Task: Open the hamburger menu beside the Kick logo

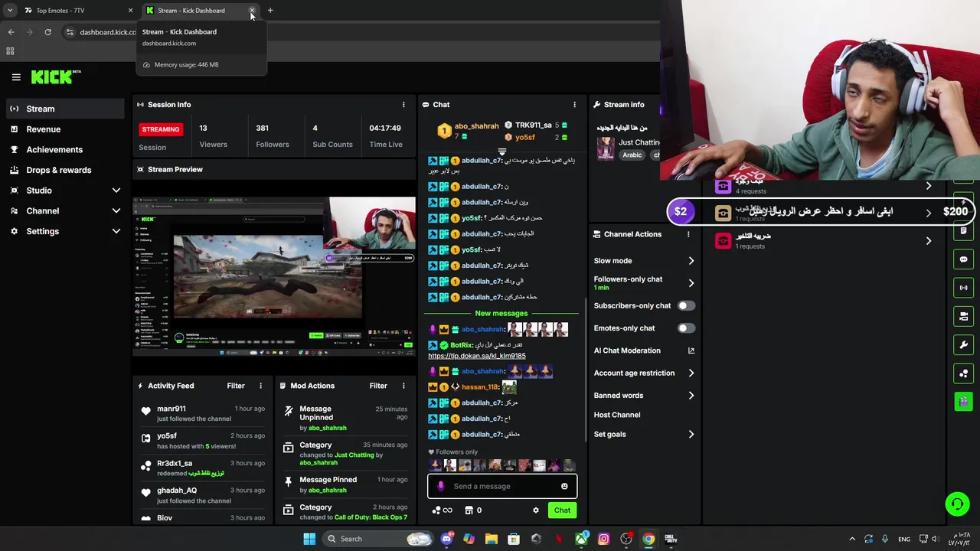Action: pos(16,77)
